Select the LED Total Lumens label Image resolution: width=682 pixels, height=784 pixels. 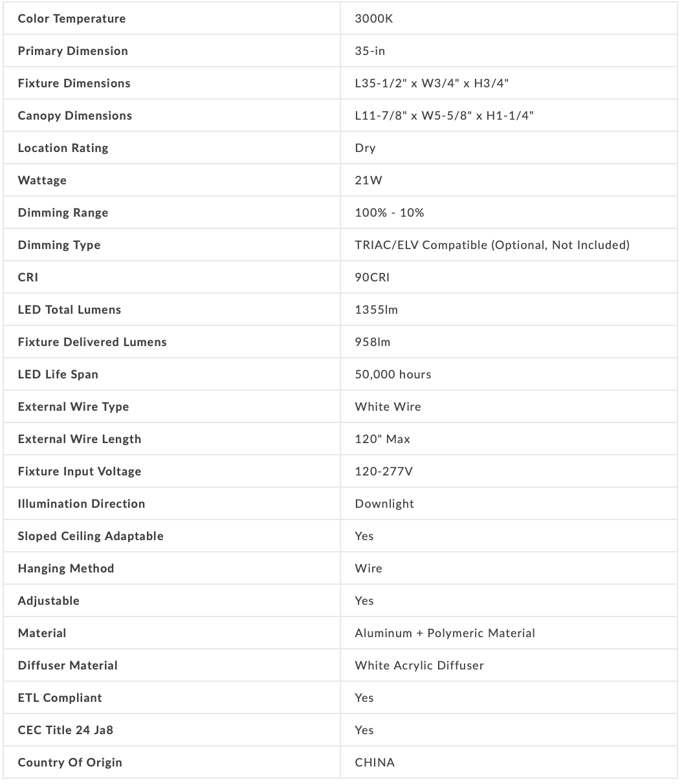click(69, 310)
